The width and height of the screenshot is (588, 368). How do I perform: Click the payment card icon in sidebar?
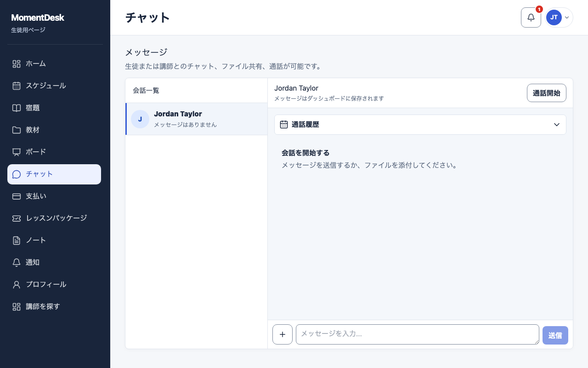[17, 196]
